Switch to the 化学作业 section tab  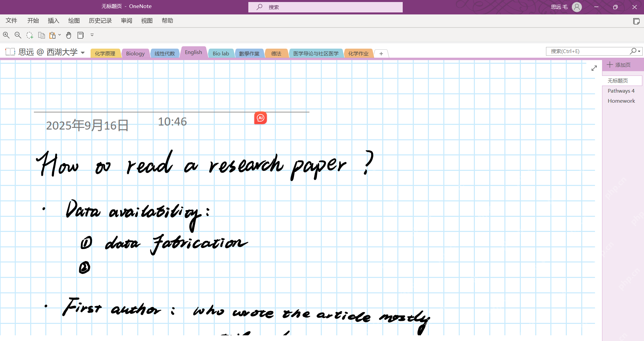(358, 53)
